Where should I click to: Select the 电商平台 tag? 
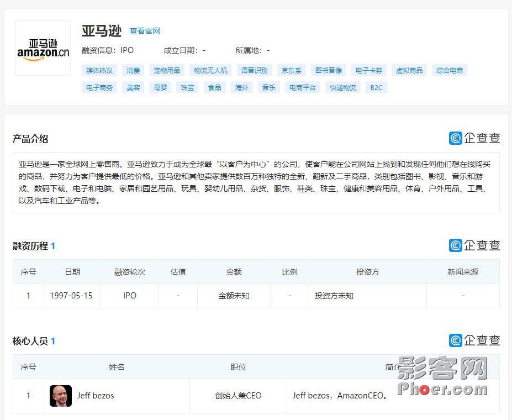pos(302,87)
